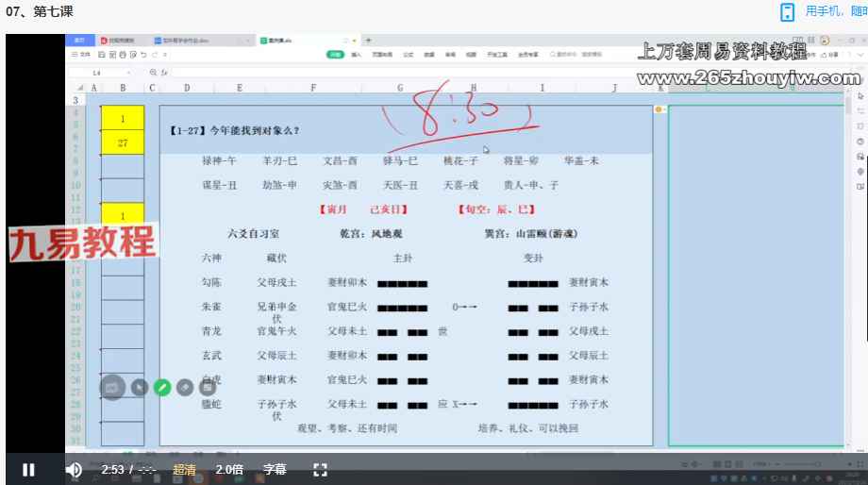Click the undo arrow

(144, 55)
